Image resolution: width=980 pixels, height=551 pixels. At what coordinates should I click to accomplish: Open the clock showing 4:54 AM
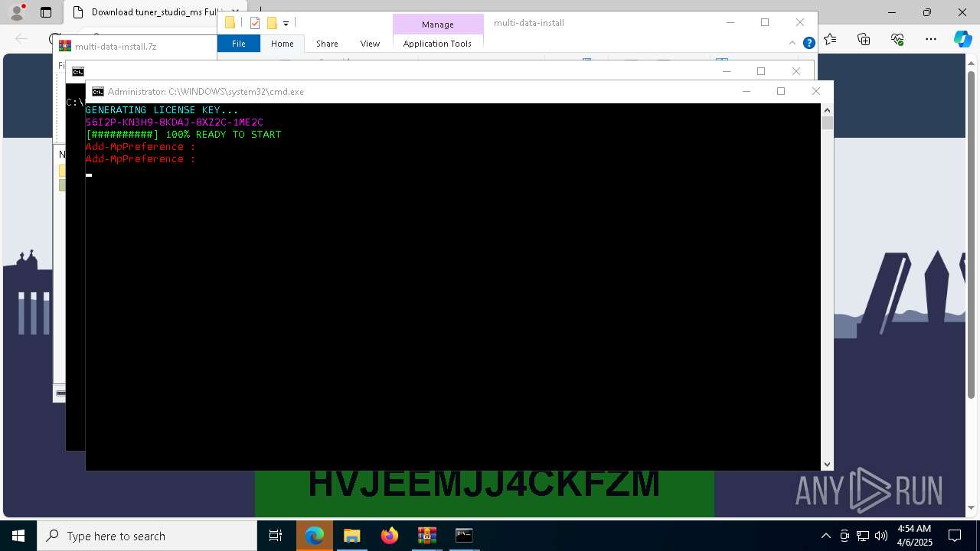(914, 536)
